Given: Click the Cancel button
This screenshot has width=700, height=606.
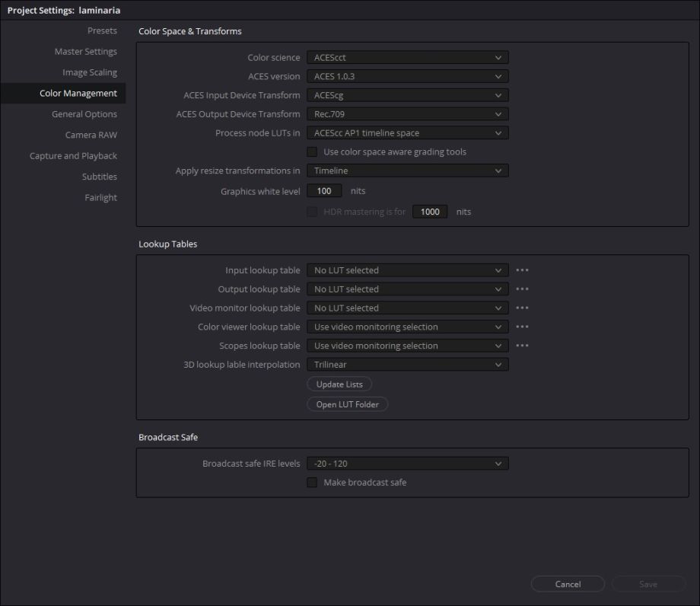Looking at the screenshot, I should (568, 584).
